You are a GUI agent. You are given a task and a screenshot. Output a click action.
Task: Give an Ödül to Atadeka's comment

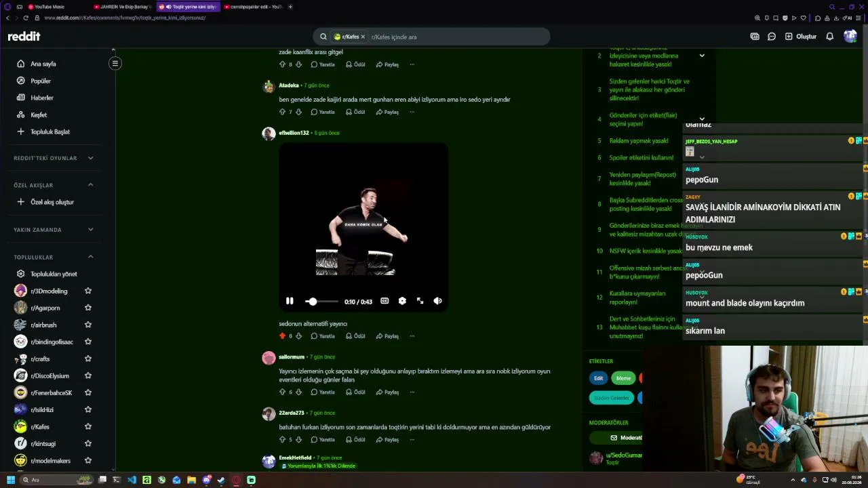click(355, 112)
